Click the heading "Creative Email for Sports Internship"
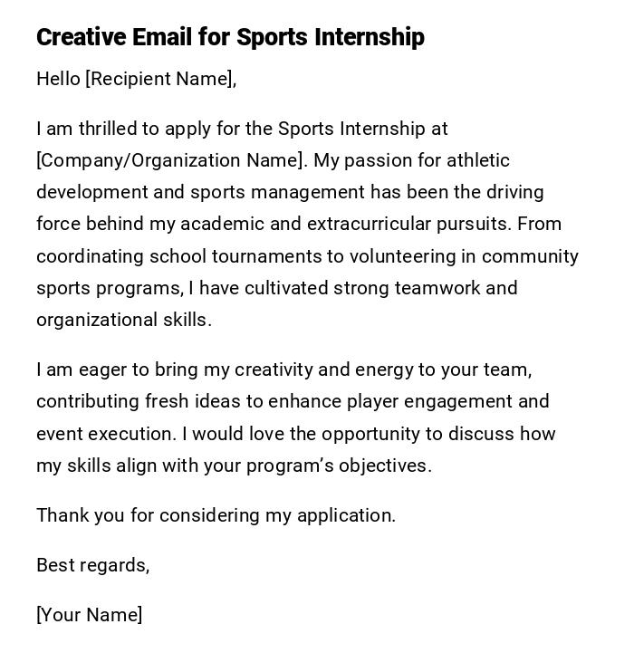The image size is (634, 672). tap(230, 37)
